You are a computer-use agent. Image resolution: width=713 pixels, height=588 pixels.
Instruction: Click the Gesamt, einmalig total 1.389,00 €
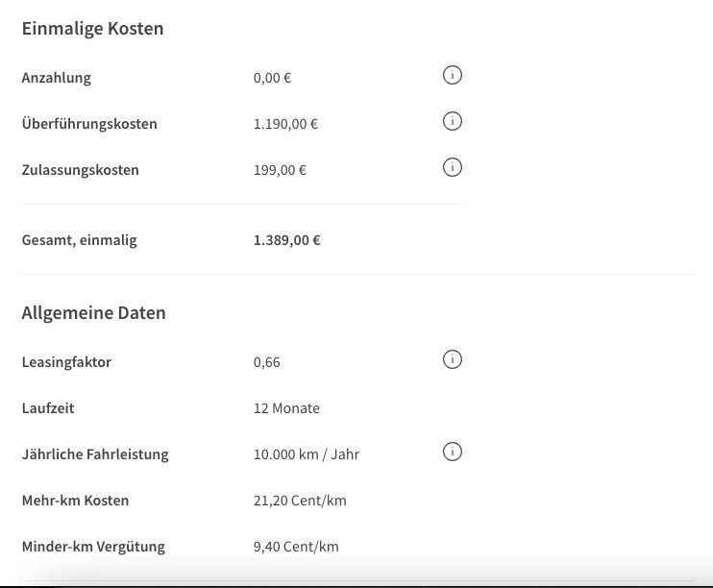pos(286,240)
